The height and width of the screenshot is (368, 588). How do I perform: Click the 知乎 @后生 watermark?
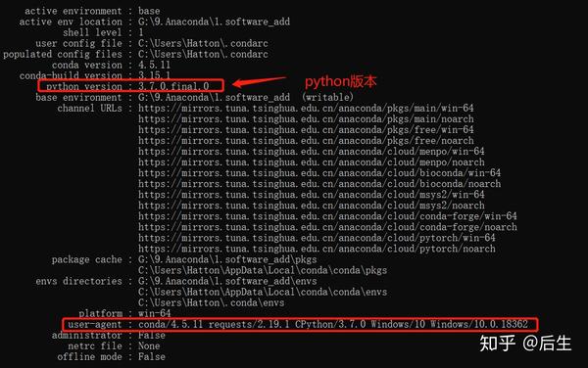point(525,344)
